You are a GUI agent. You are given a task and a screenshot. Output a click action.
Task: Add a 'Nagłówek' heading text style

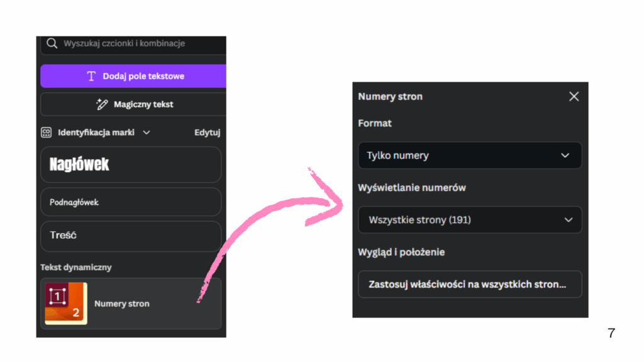(x=130, y=165)
